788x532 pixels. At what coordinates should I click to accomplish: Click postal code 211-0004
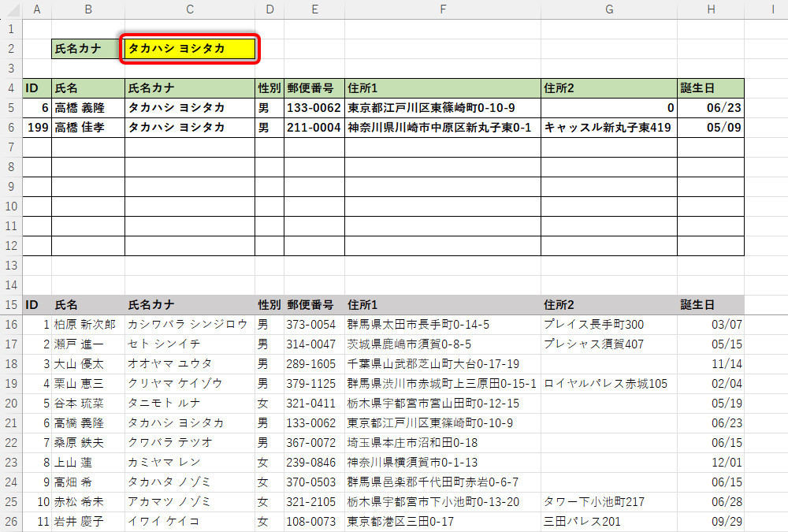click(314, 128)
